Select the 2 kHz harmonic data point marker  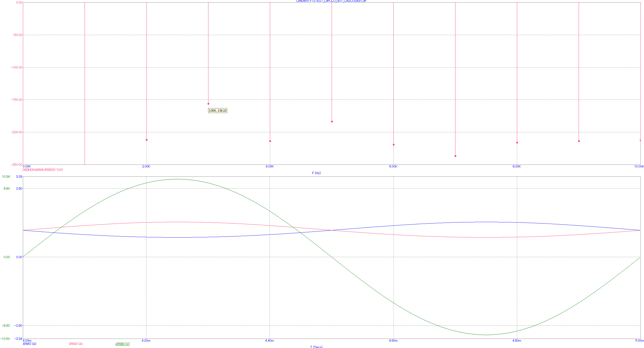pos(147,140)
